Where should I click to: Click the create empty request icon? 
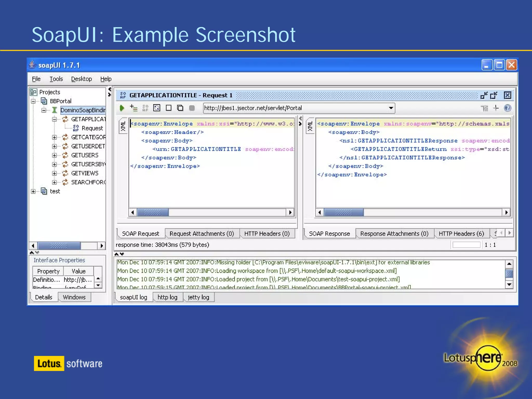pos(169,108)
